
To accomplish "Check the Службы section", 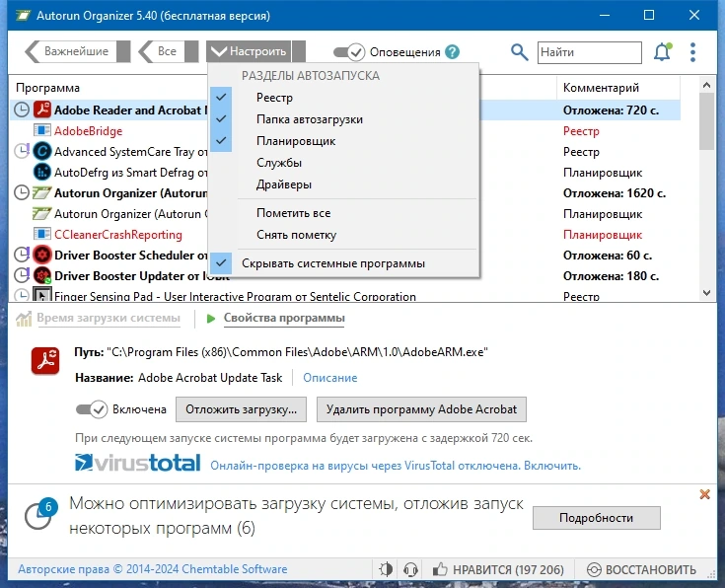I will (x=344, y=163).
